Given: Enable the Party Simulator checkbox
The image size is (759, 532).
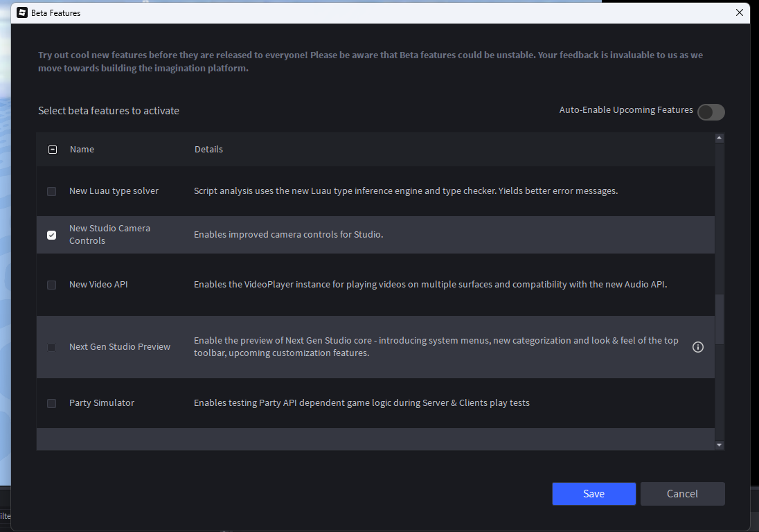Looking at the screenshot, I should tap(52, 404).
